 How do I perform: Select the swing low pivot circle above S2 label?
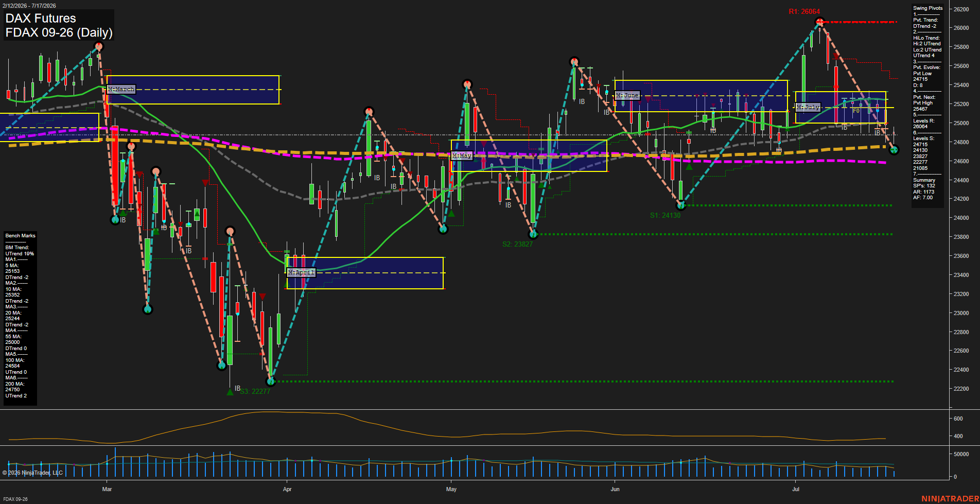coord(533,234)
